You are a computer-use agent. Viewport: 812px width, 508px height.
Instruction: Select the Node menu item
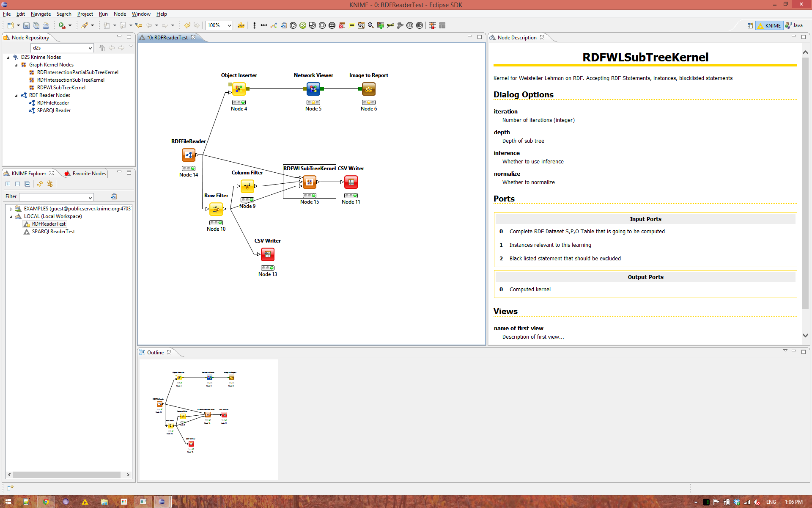(x=119, y=14)
